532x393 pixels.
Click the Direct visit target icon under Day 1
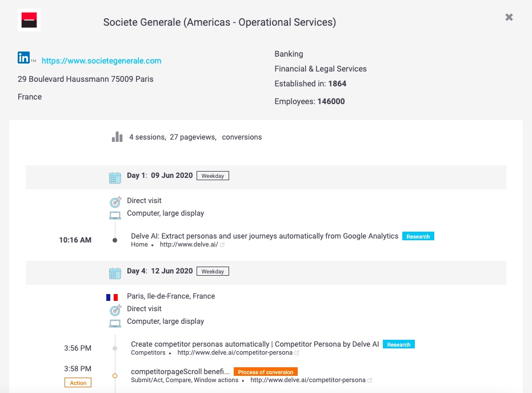pyautogui.click(x=115, y=202)
